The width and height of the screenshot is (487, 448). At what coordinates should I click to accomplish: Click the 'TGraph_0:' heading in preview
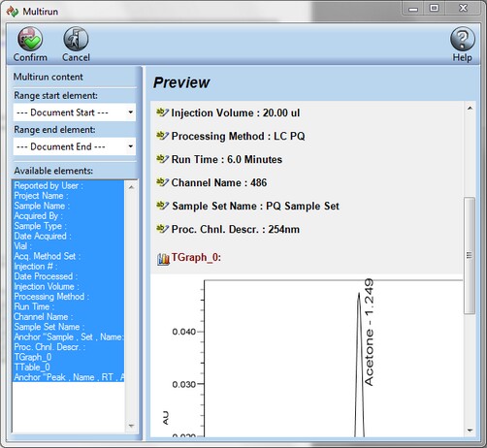[196, 258]
